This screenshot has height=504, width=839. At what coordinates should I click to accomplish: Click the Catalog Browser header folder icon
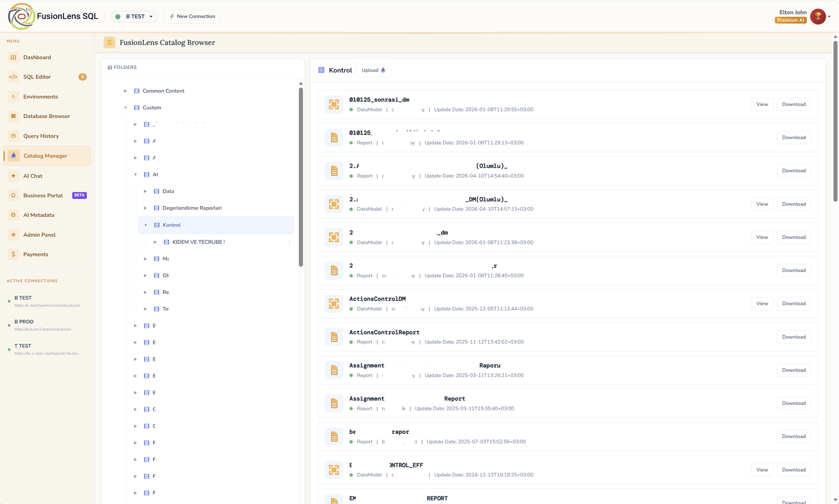point(109,42)
